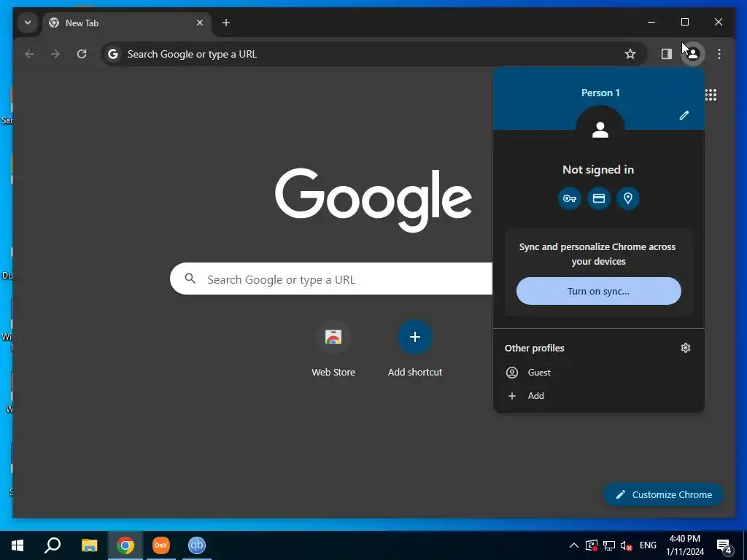747x560 pixels.
Task: Open Guest profile
Action: pos(599,373)
